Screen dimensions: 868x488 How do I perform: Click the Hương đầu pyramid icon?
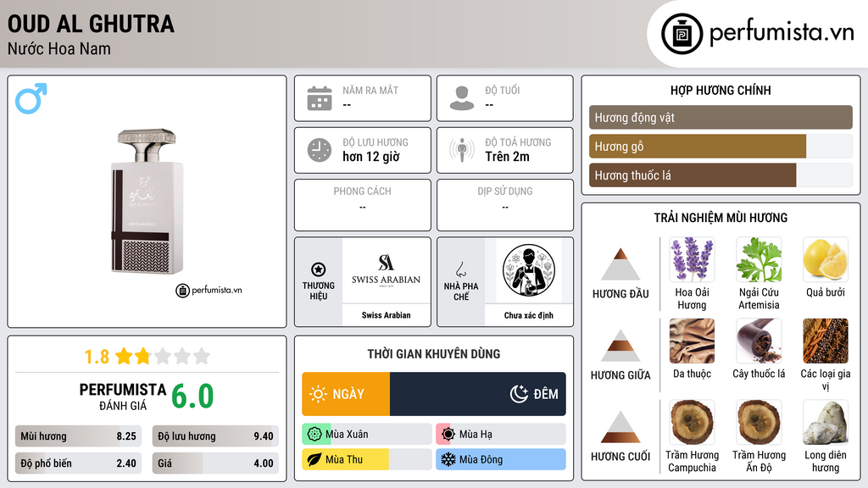coord(620,264)
